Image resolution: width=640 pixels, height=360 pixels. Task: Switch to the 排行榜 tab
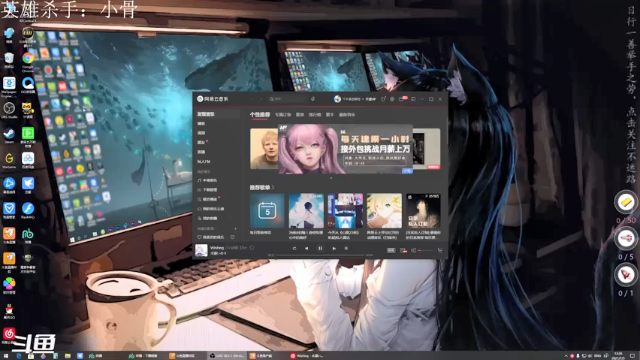coord(315,115)
